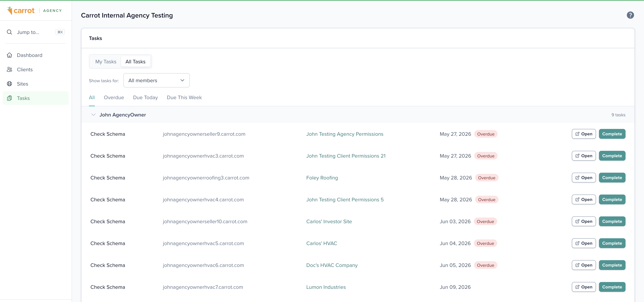The image size is (644, 302).
Task: Open the help question mark icon
Action: 630,15
